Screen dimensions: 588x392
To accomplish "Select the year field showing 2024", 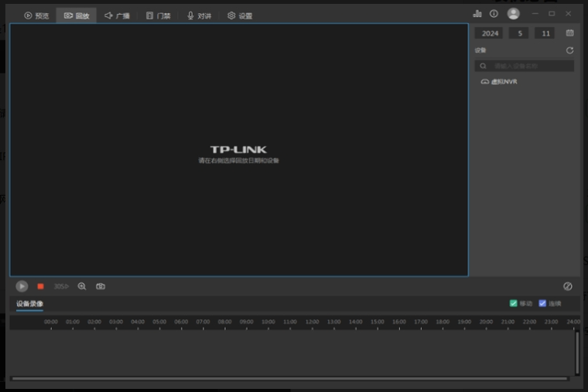I will coord(490,33).
